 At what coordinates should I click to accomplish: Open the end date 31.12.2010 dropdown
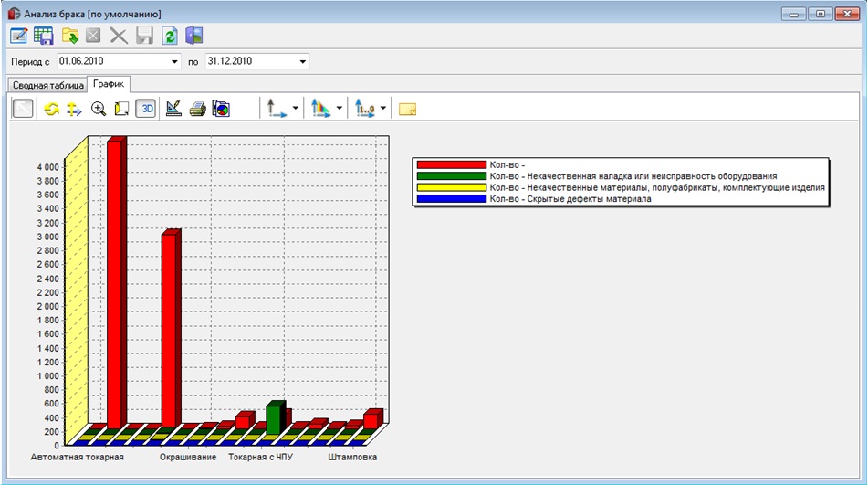(303, 61)
